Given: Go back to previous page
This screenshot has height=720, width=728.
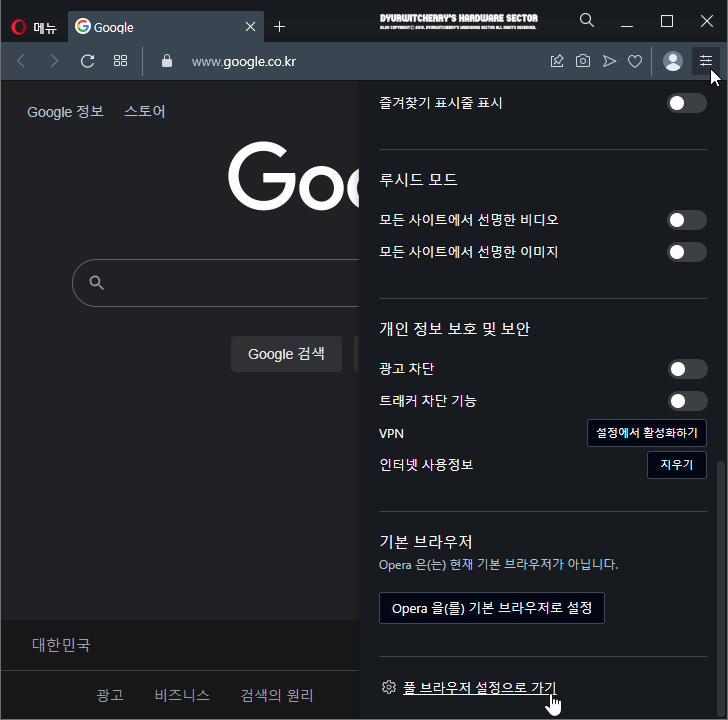Looking at the screenshot, I should (x=21, y=61).
